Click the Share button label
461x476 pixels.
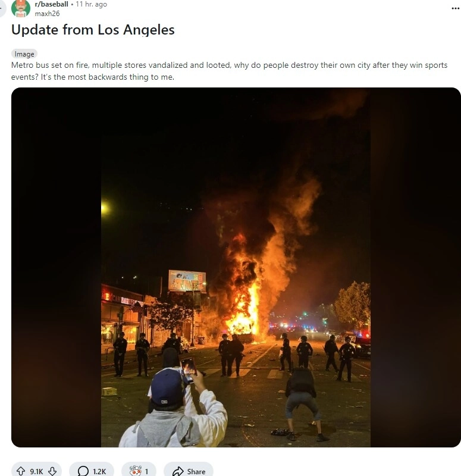click(x=196, y=471)
